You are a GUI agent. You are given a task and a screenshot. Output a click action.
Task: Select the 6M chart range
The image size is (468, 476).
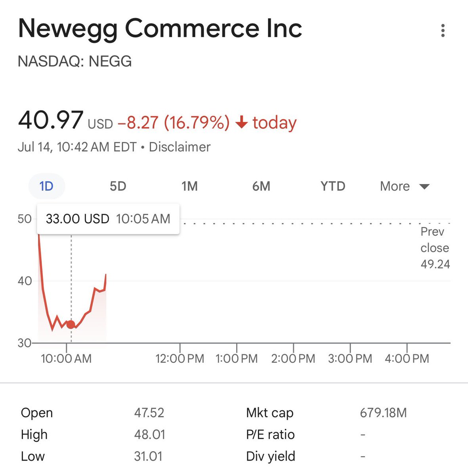click(261, 186)
